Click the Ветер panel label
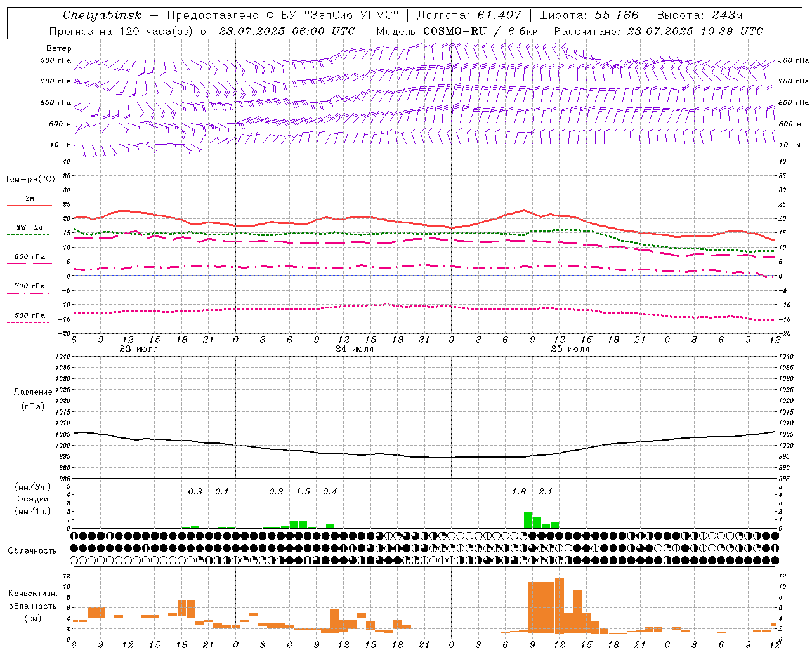 tap(59, 48)
